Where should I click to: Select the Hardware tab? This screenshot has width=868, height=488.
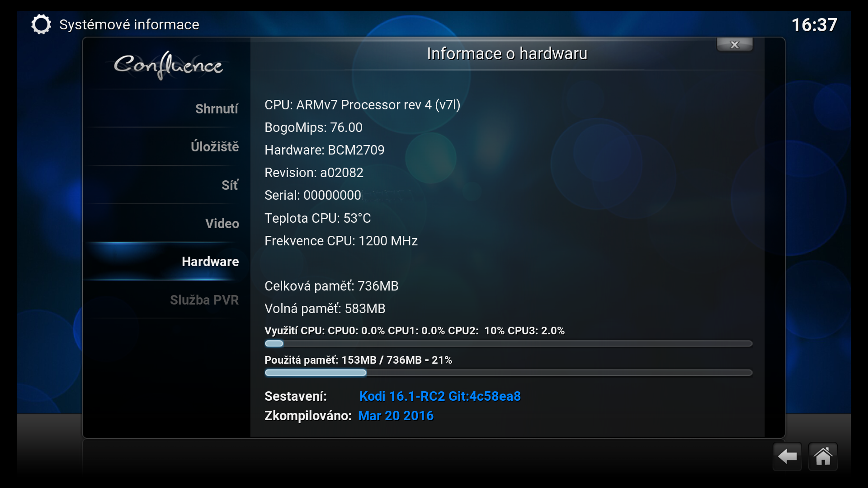[x=210, y=262]
